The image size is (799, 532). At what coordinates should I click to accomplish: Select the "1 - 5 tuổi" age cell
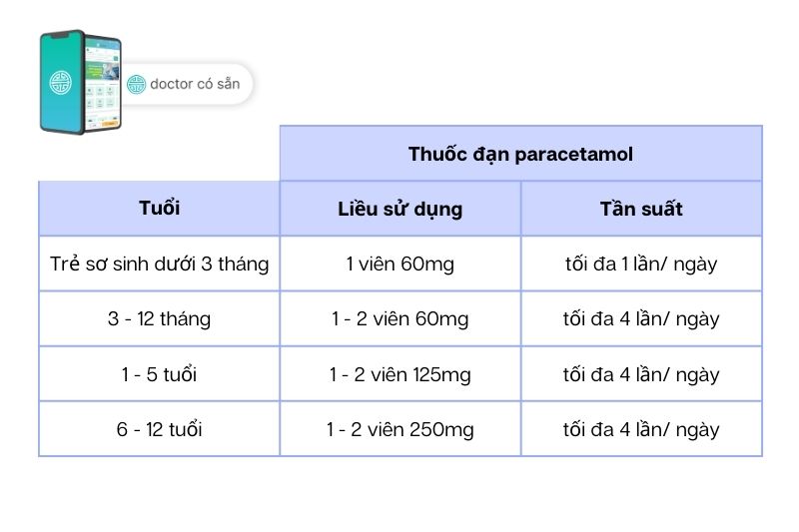(159, 374)
